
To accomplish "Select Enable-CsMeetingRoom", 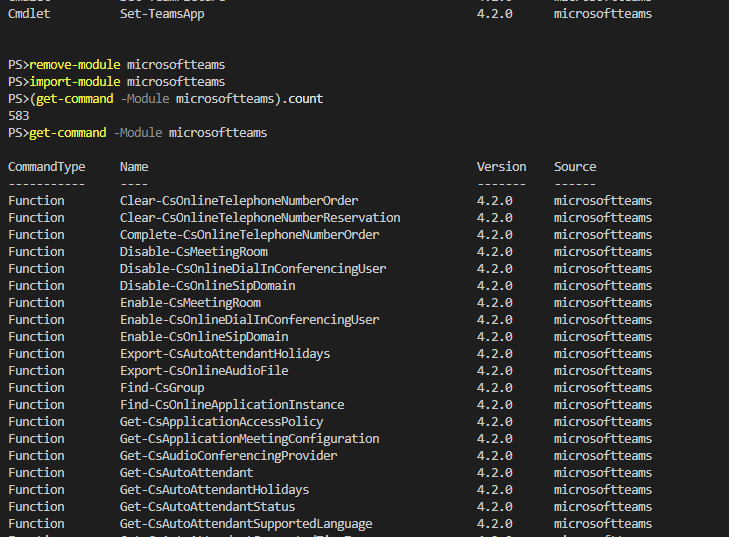I will [x=190, y=303].
